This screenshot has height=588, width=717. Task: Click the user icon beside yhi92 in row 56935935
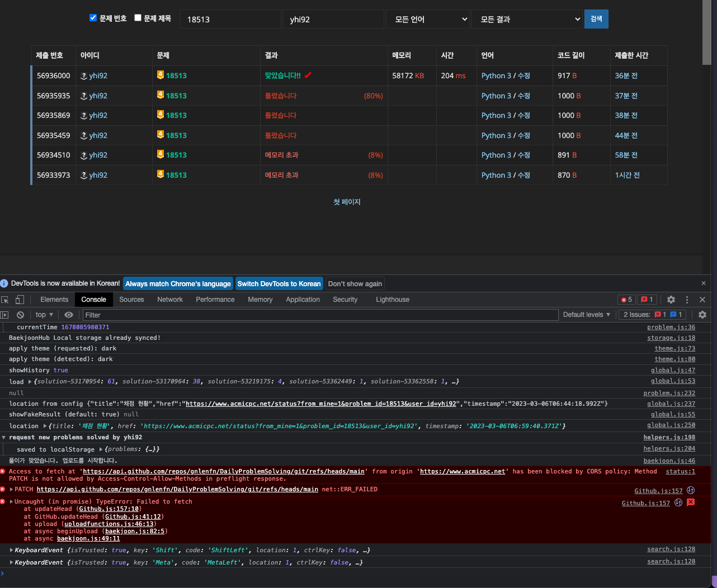pyautogui.click(x=84, y=96)
